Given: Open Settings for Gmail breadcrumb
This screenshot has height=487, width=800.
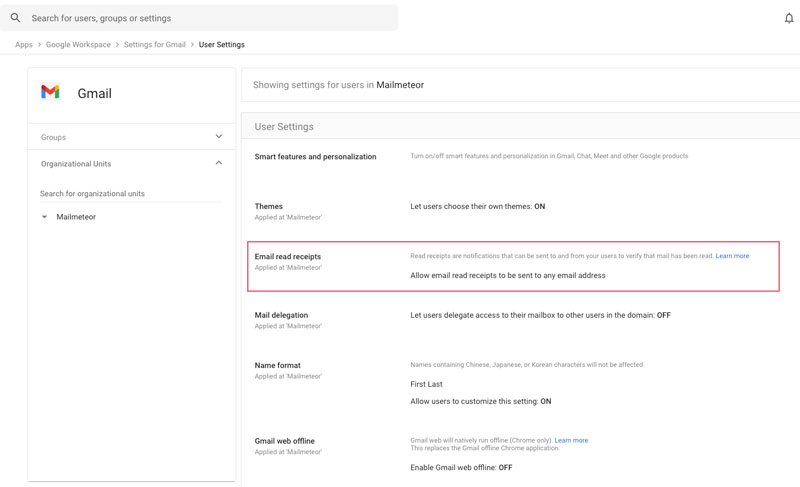Looking at the screenshot, I should (155, 44).
